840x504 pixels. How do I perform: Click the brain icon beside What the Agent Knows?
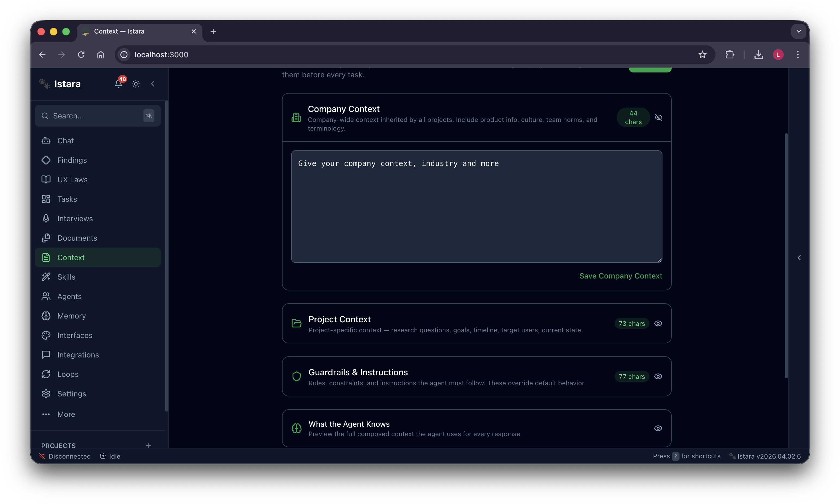[296, 428]
